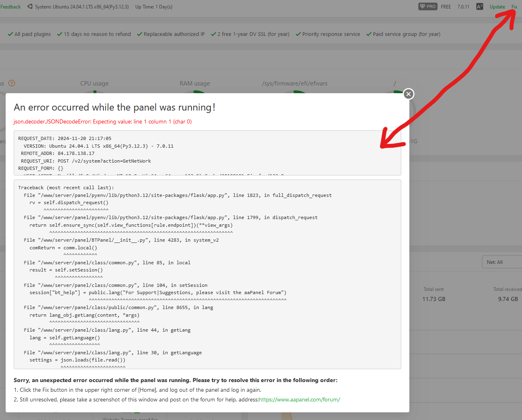522x420 pixels.
Task: Click the FREE edition label
Action: 446,7
